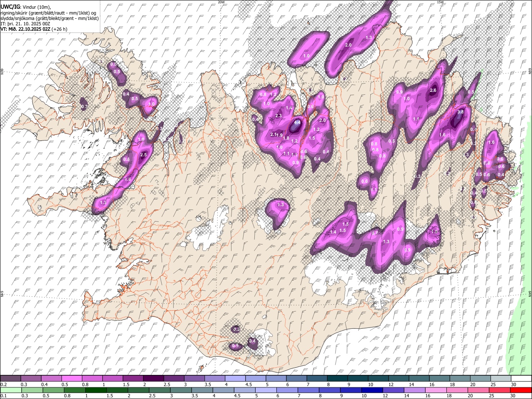Click the 20W longitude label

[x=221, y=2]
